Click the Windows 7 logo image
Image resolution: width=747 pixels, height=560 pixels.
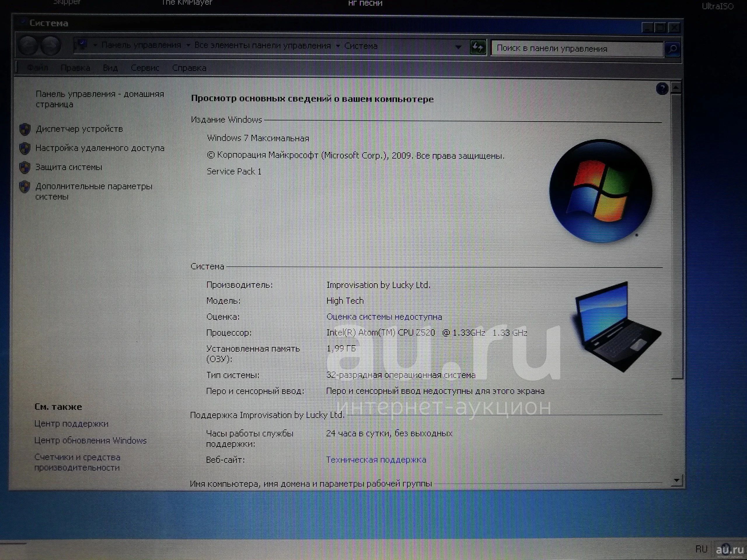601,191
